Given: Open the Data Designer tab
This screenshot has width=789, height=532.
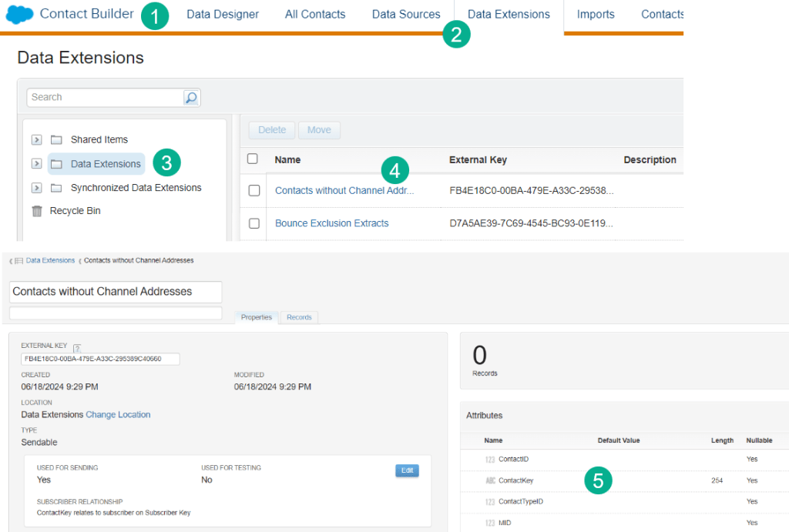Looking at the screenshot, I should click(223, 15).
